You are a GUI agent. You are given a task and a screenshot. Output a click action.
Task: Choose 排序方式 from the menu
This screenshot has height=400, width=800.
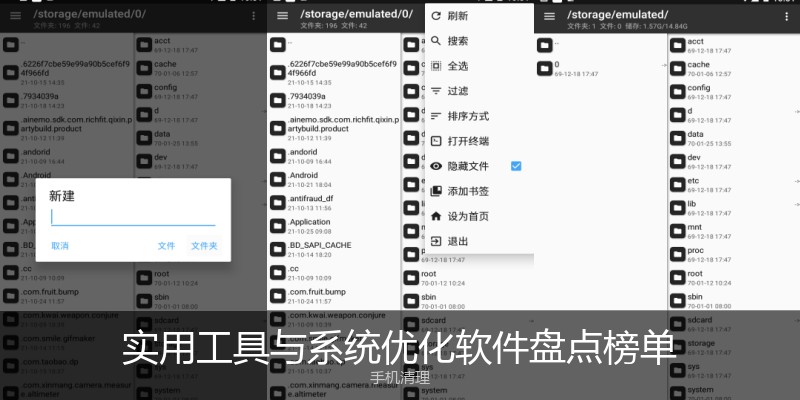[x=479, y=116]
